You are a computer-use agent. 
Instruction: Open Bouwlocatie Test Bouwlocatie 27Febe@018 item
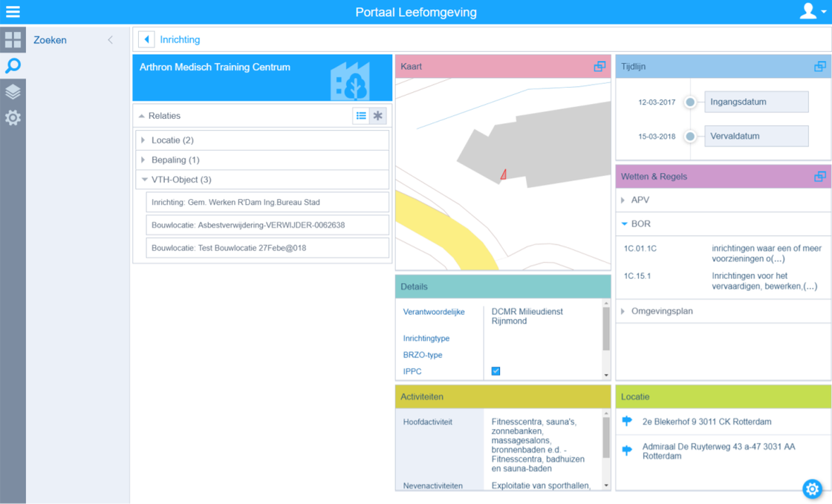(267, 247)
